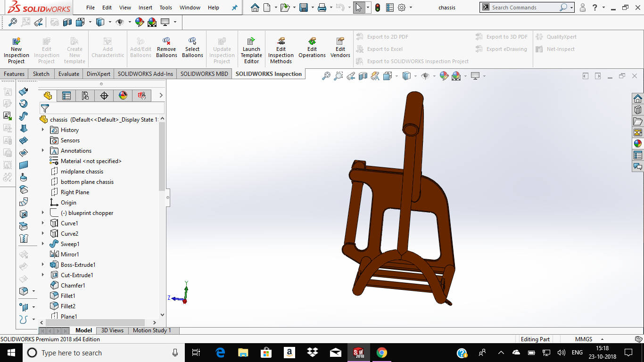
Task: Open SOLIDWORKS Resources in task pane
Action: tap(638, 99)
